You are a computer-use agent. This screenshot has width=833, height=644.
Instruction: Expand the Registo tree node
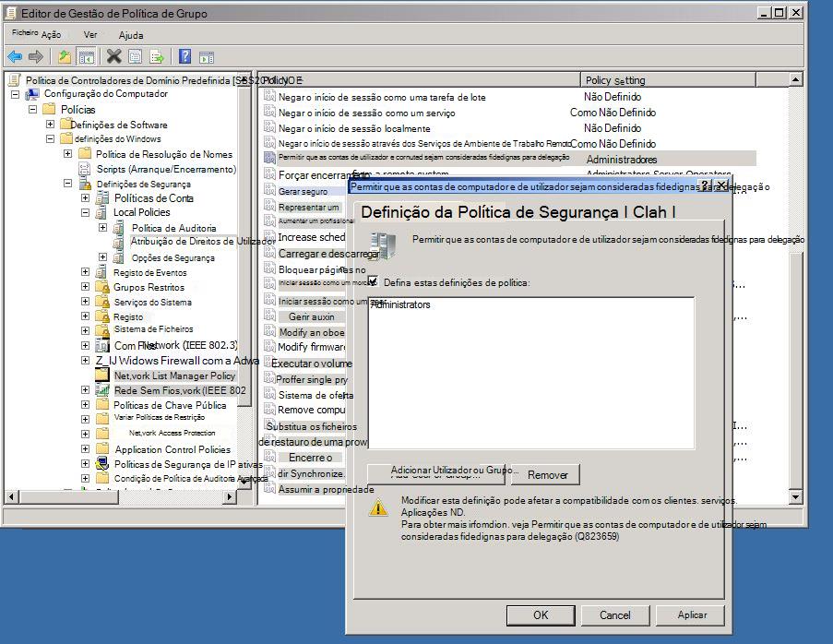click(85, 316)
